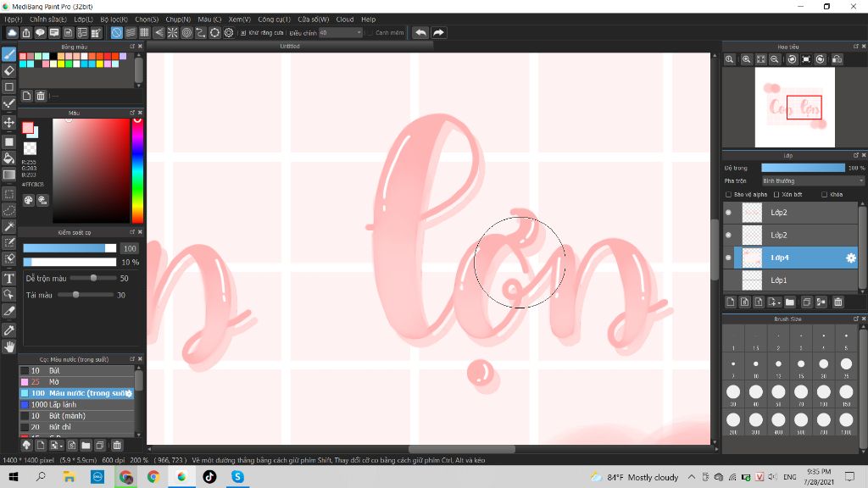Select the Brush tool in the left toolbar
The image size is (868, 488).
8,54
